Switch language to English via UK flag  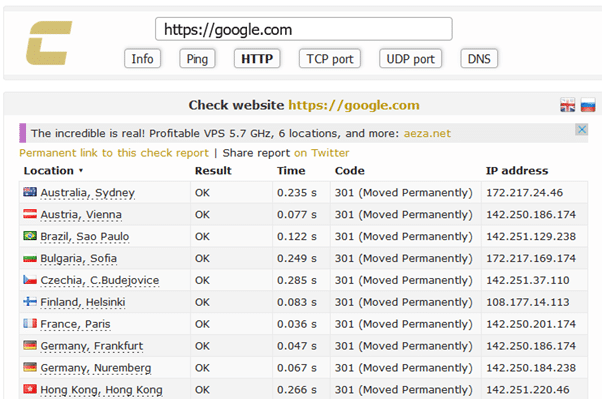pyautogui.click(x=567, y=105)
